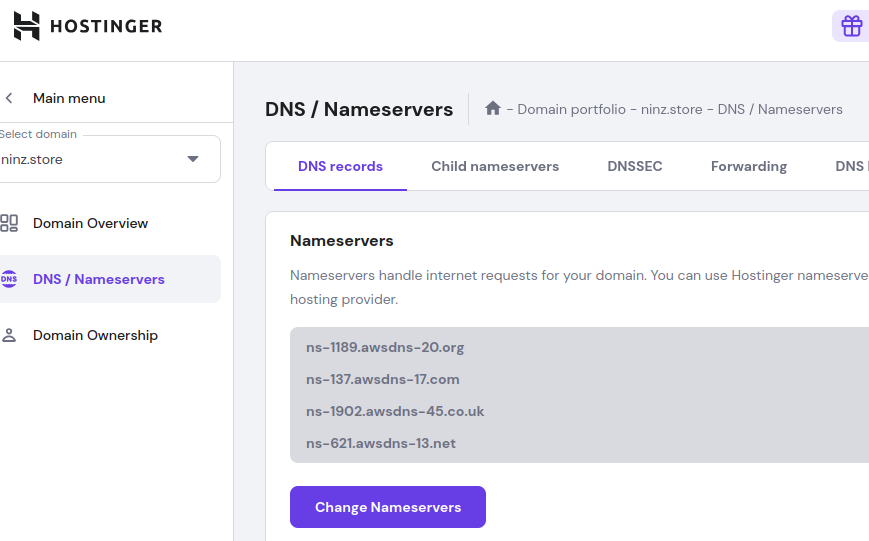
Task: Click the DNS globe icon in sidebar
Action: [9, 279]
